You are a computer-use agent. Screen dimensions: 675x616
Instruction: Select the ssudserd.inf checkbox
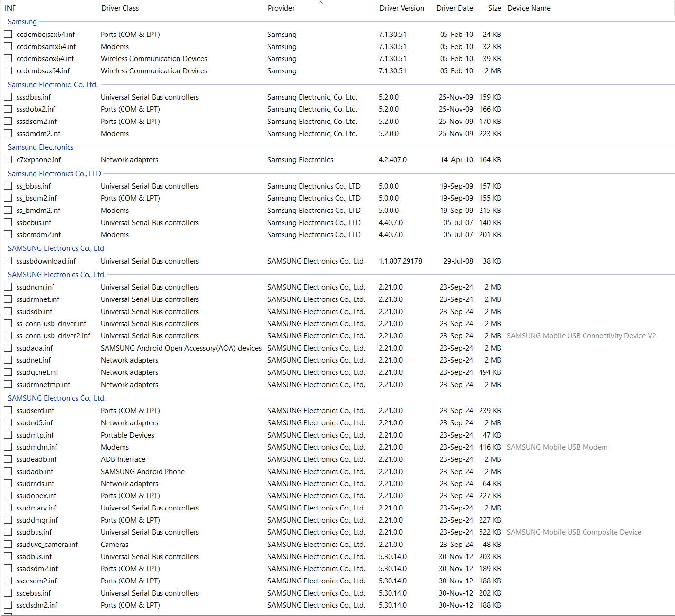click(8, 410)
